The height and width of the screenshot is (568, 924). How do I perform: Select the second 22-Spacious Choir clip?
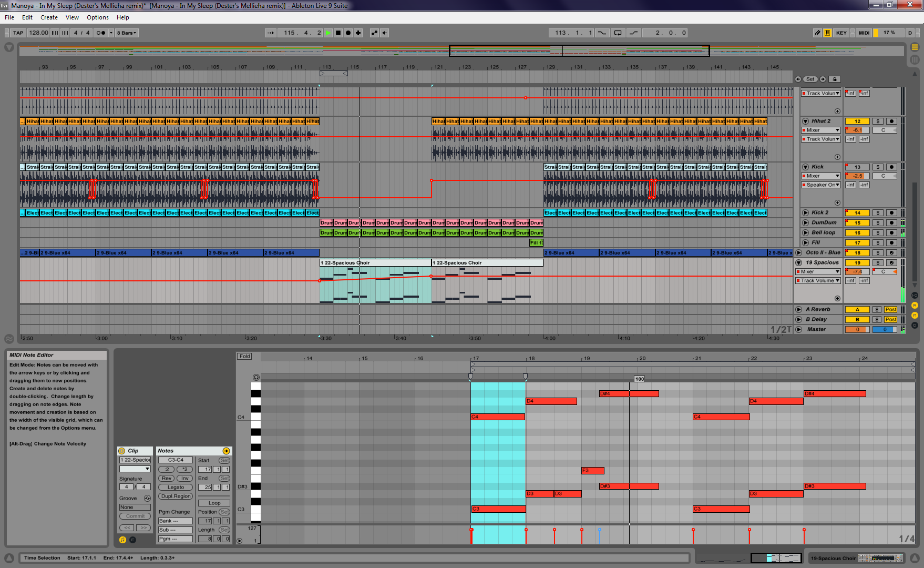pyautogui.click(x=487, y=262)
